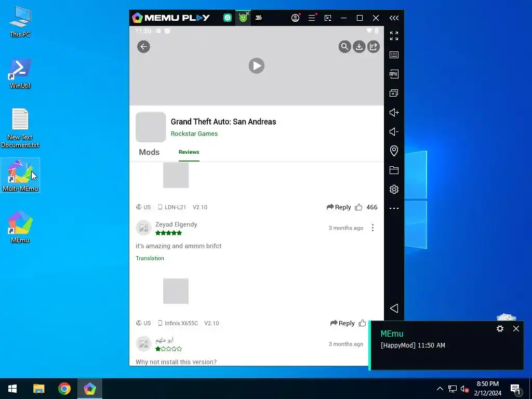The width and height of the screenshot is (532, 399).
Task: Switch to the MEmu home tab
Action: (228, 18)
